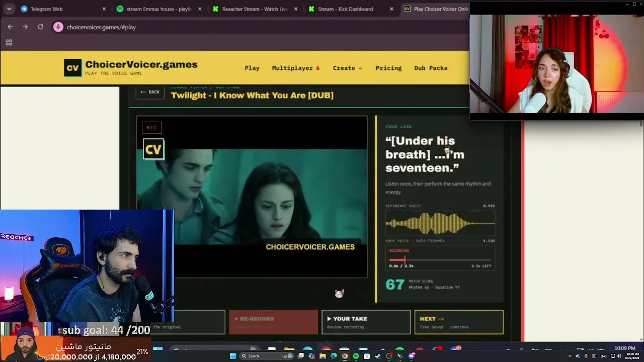Open the browser apps grid icon
Viewport: 644px width, 362px height.
(9, 43)
